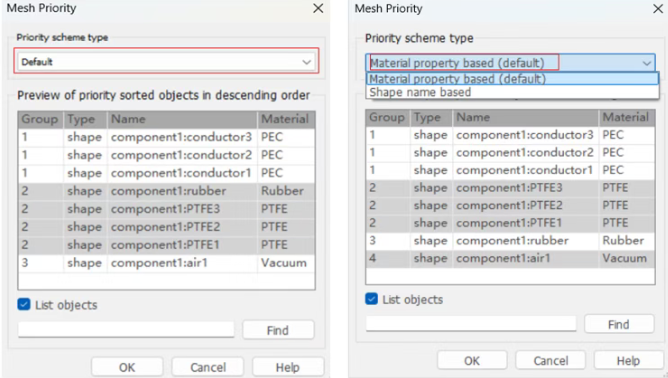Close the left Mesh Priority dialog
668x378 pixels.
click(318, 8)
